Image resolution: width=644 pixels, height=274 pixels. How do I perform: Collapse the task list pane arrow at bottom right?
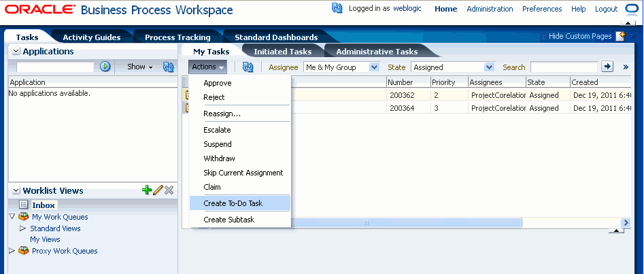617,231
